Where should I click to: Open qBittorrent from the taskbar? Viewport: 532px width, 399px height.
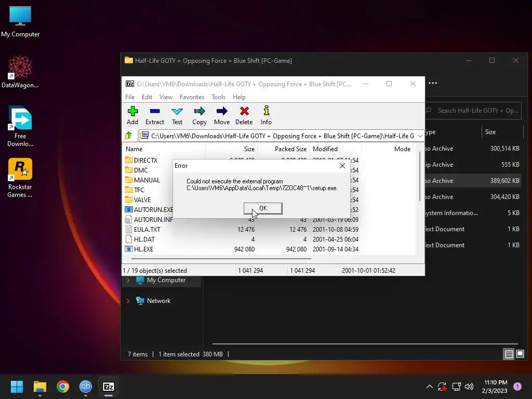(86, 387)
